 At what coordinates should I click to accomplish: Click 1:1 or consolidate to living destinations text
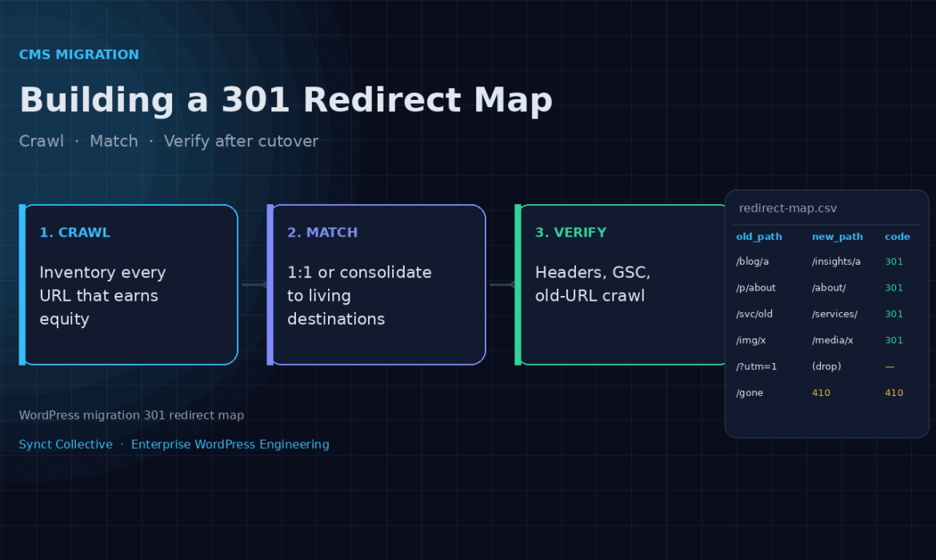tap(359, 295)
